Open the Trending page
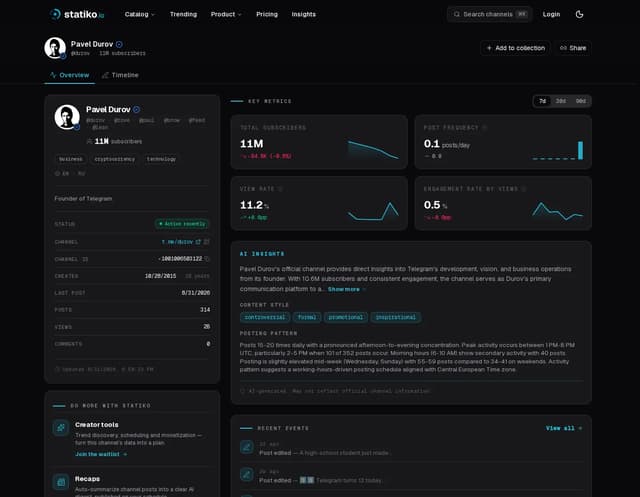 [183, 14]
